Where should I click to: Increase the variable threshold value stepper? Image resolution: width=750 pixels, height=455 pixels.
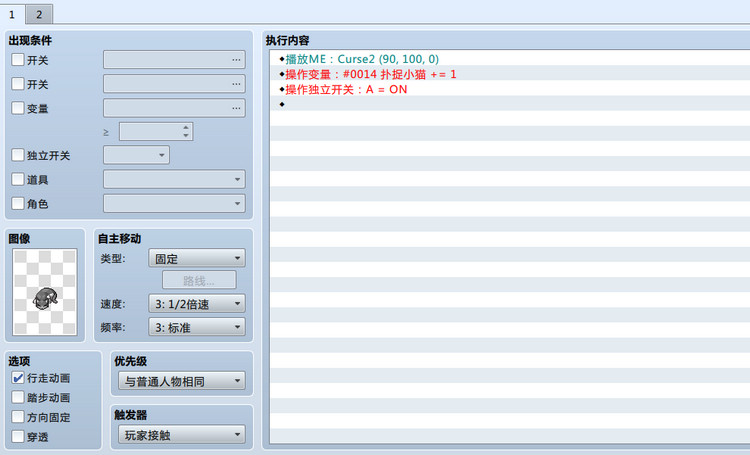[x=186, y=128]
